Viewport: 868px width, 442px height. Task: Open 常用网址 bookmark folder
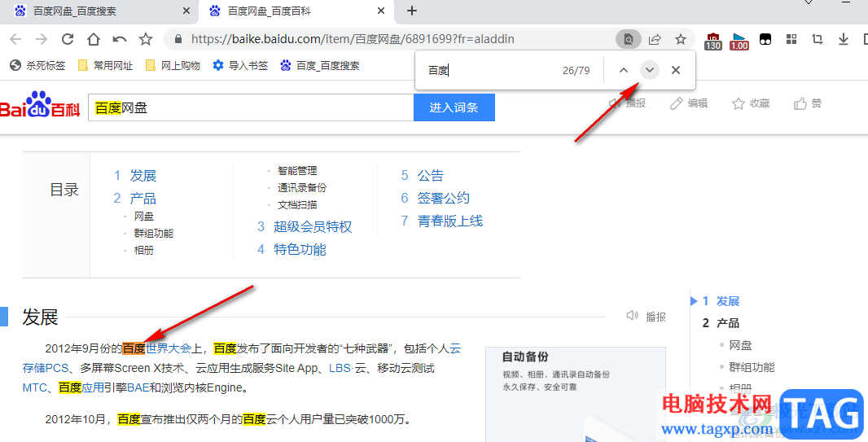coord(105,66)
